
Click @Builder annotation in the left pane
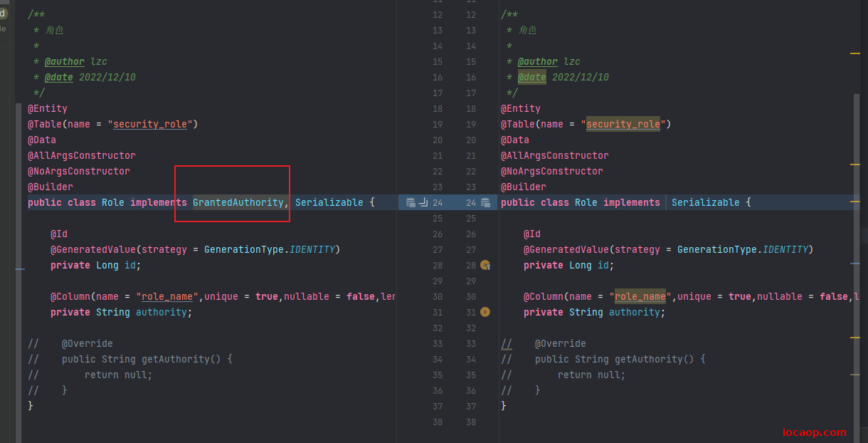pos(51,187)
